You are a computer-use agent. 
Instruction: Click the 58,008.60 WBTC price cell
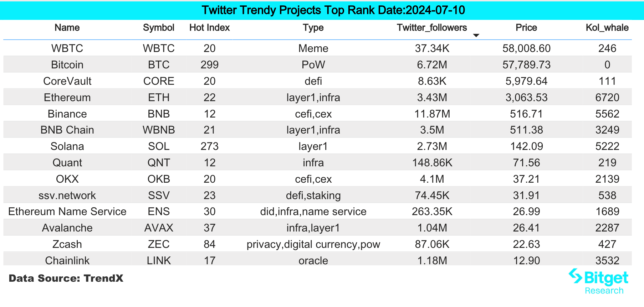526,48
